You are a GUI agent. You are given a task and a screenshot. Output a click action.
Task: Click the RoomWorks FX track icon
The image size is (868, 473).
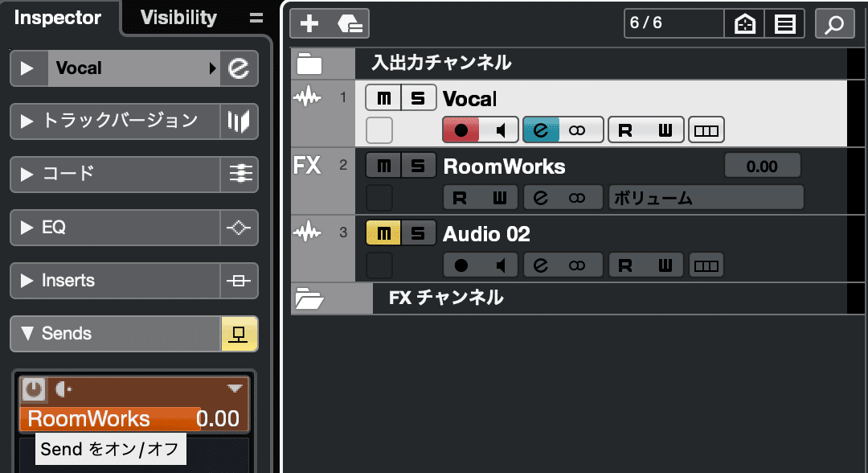(x=307, y=166)
